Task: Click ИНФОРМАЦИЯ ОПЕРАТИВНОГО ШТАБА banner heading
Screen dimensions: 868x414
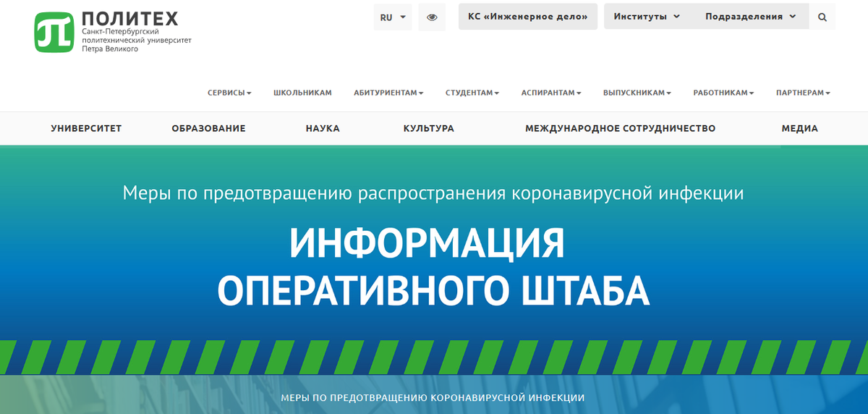Action: coord(433,266)
